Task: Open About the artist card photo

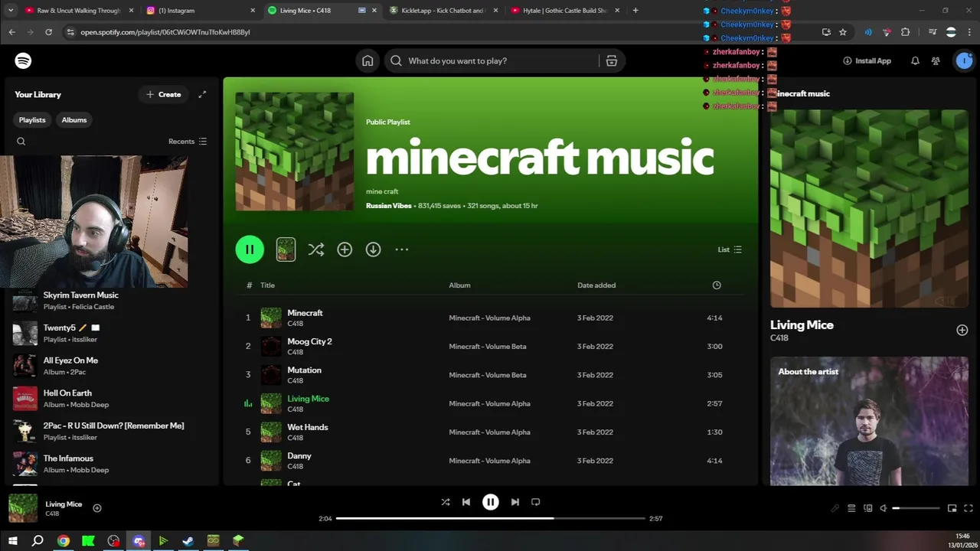Action: coord(869,421)
